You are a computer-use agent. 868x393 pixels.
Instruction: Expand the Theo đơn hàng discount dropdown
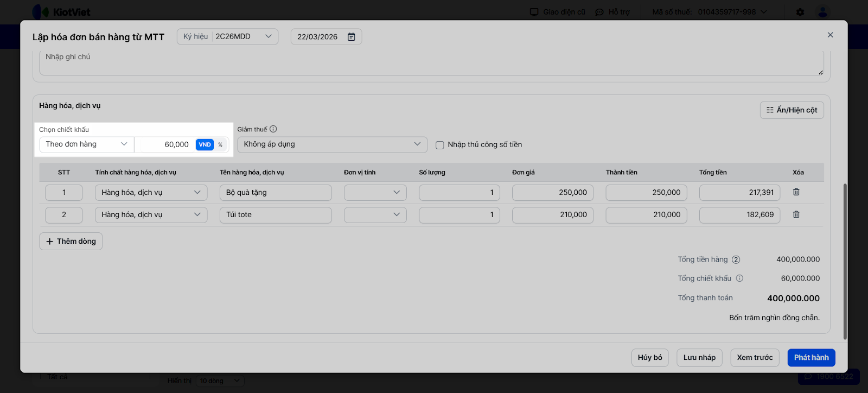click(x=86, y=144)
